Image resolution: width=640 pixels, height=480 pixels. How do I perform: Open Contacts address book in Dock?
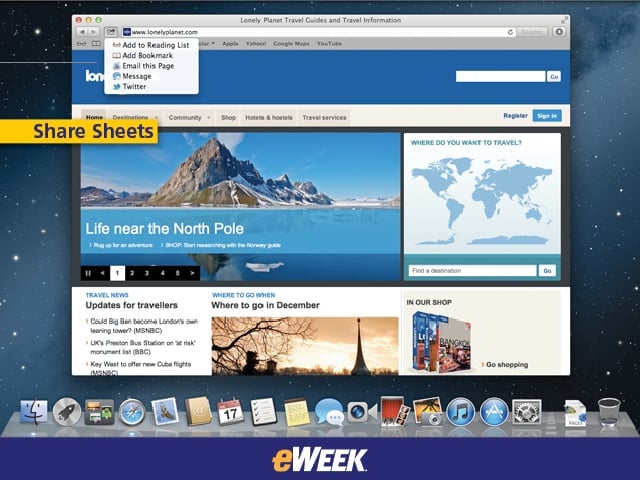tap(198, 411)
